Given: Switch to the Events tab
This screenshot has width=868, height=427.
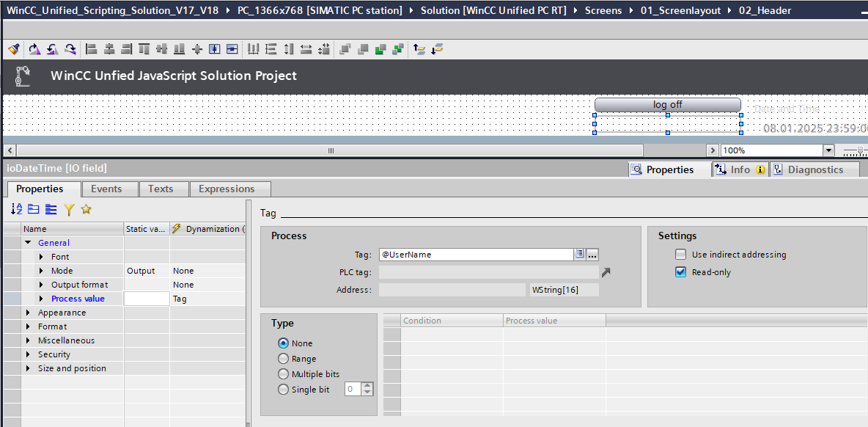Looking at the screenshot, I should 106,189.
